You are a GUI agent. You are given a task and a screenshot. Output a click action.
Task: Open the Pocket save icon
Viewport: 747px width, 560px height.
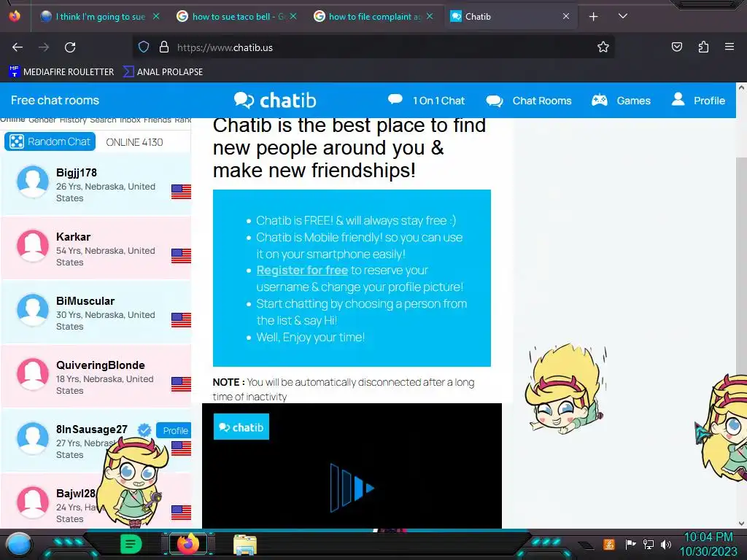(676, 47)
